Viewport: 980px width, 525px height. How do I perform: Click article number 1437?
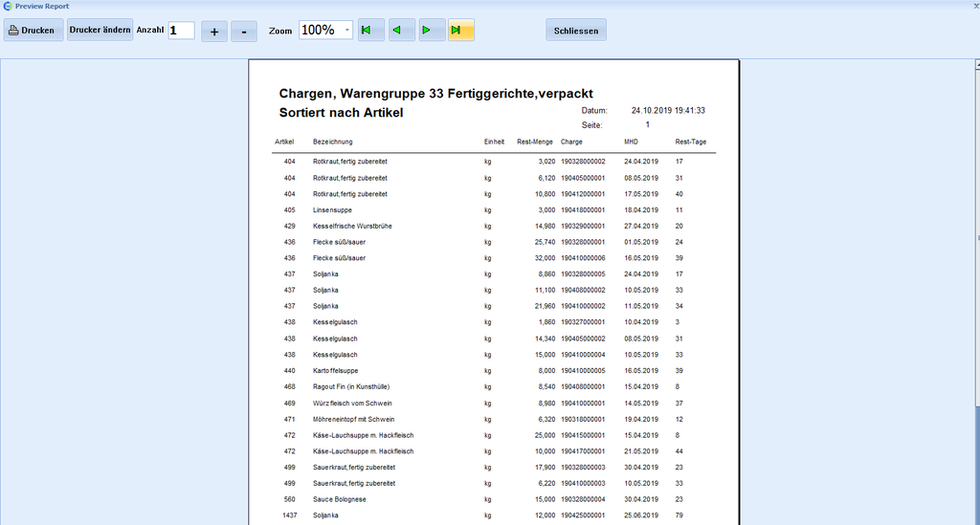(x=289, y=515)
